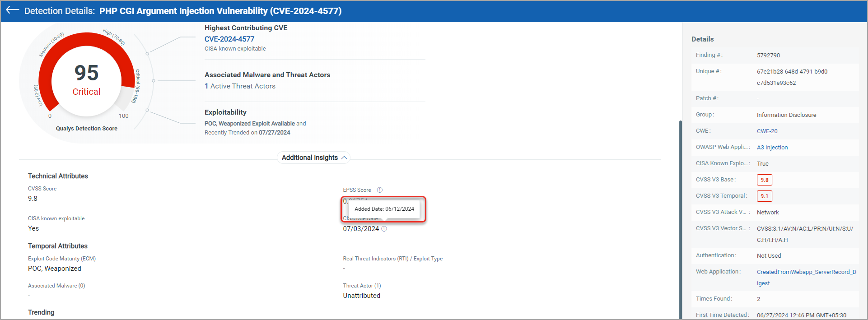Click the CISA Known Exploitable True value

coord(763,164)
